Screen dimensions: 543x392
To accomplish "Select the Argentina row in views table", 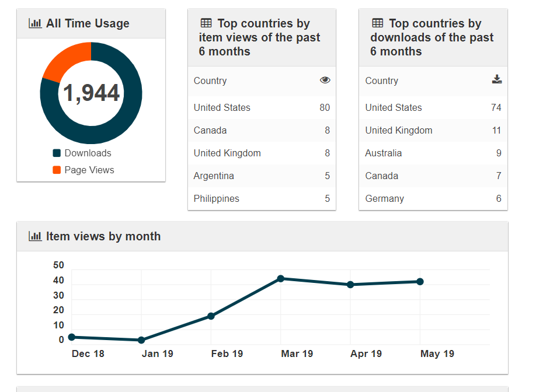I will click(262, 176).
